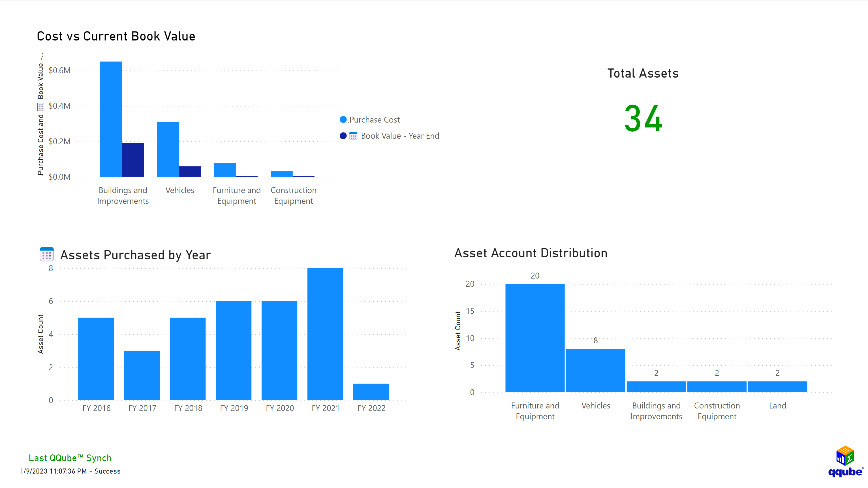Expand the Land category bar in Asset Account Distribution
This screenshot has width=868, height=488.
[x=777, y=387]
